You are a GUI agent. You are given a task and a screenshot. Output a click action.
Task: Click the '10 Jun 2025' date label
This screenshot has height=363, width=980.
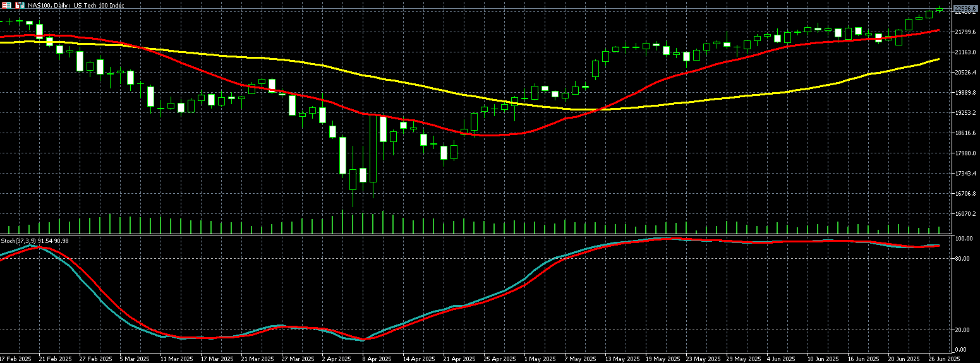(824, 359)
